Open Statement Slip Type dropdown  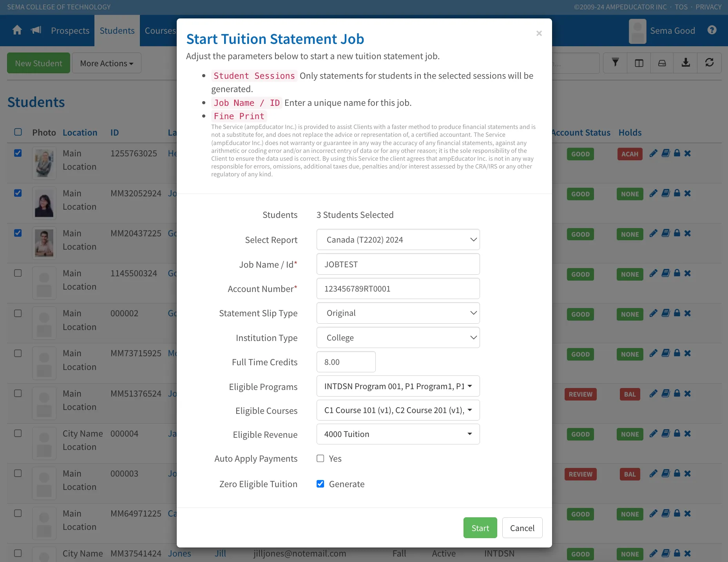(398, 313)
